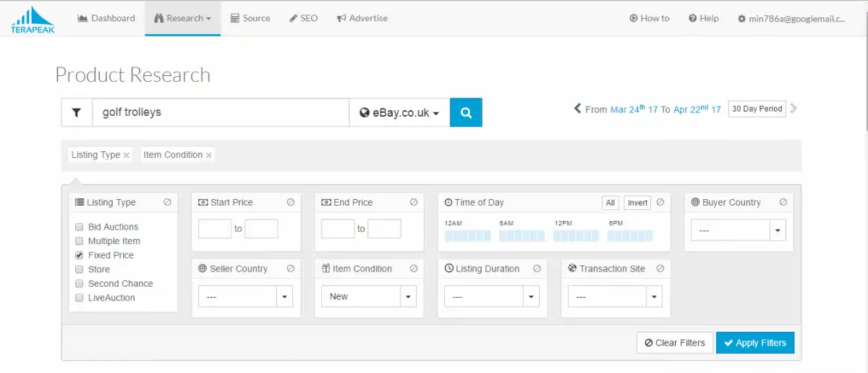Open the Research menu
The height and width of the screenshot is (373, 868).
(182, 18)
